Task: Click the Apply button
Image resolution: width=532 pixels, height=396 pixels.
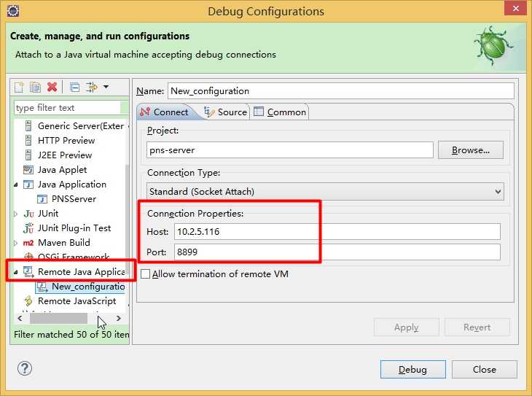Action: point(407,327)
